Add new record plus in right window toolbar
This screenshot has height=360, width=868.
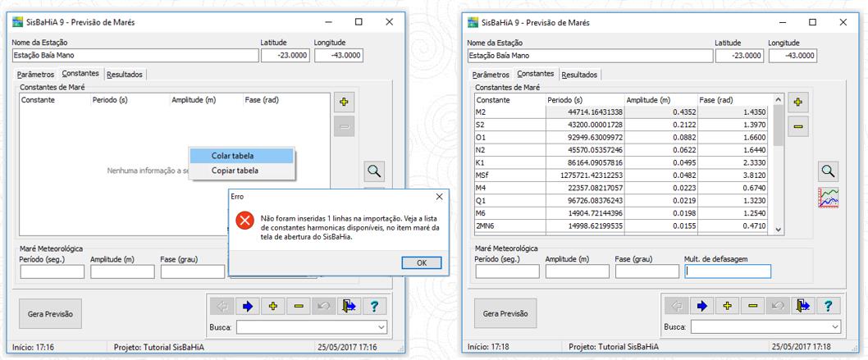click(728, 306)
